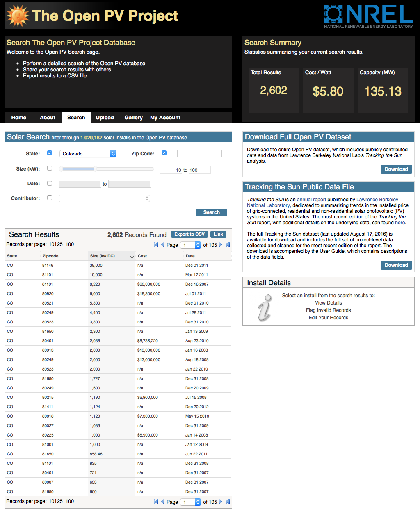Image resolution: width=420 pixels, height=514 pixels.
Task: Go to previous page using top pagination arrow
Action: pyautogui.click(x=162, y=245)
